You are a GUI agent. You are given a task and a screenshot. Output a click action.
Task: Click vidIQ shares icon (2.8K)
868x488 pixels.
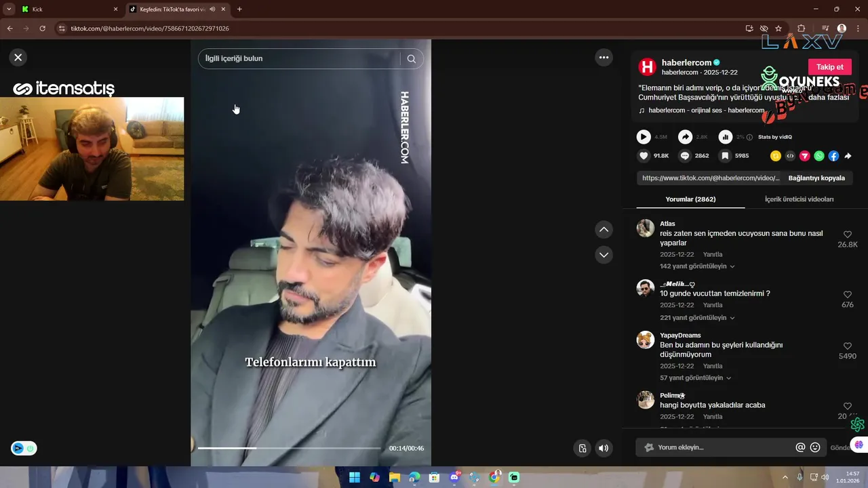[685, 137]
